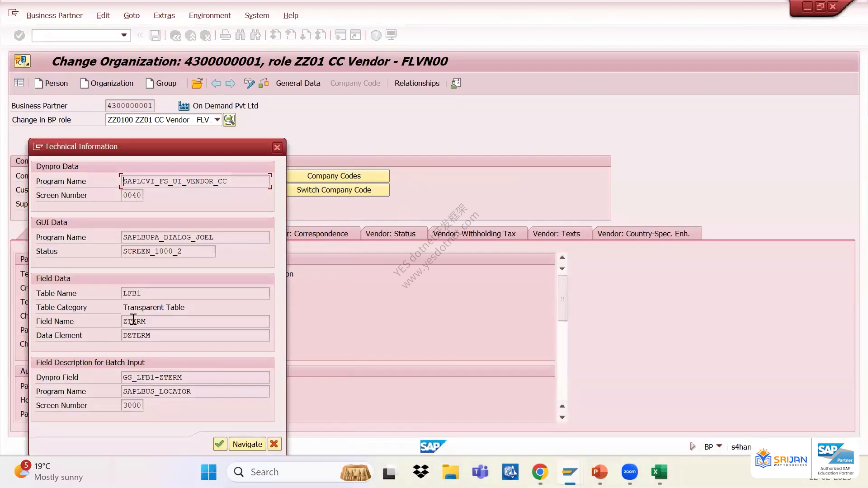Switch to the Vendor: Withholding Tax tab
The width and height of the screenshot is (868, 488).
coord(474,234)
